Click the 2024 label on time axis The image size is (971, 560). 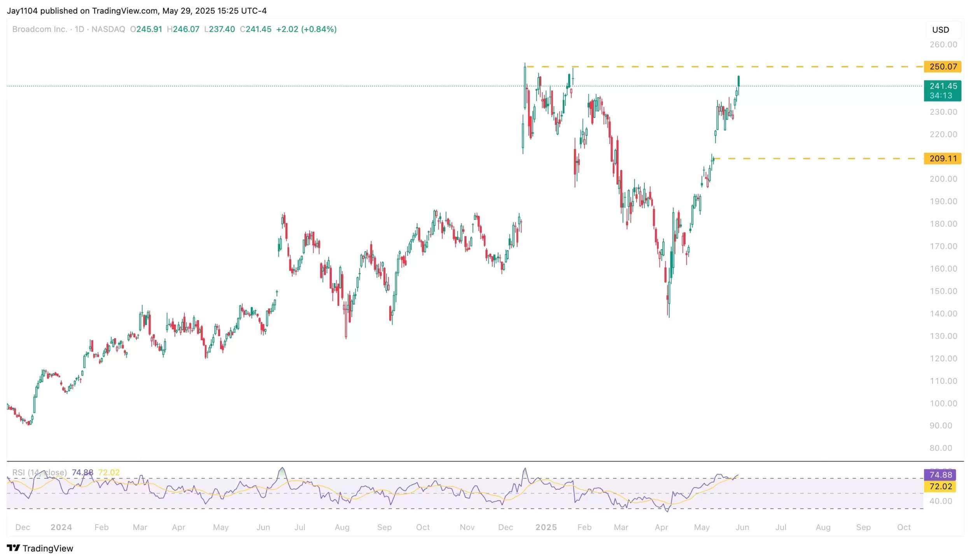[61, 527]
